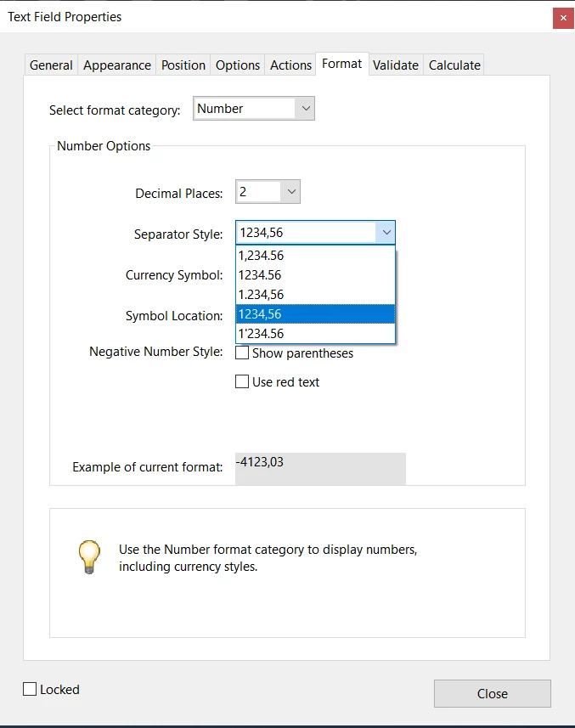Screen dimensions: 575x728
Task: Click the Number Options group heading
Action: 104,146
